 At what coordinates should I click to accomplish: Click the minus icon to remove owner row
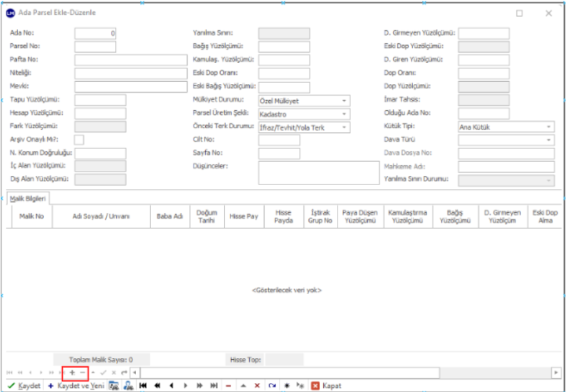[x=82, y=373]
